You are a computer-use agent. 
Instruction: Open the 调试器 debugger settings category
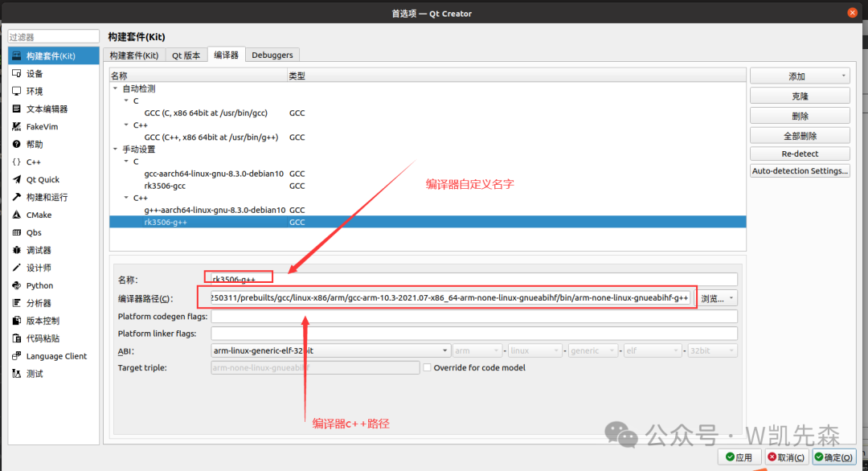(39, 251)
